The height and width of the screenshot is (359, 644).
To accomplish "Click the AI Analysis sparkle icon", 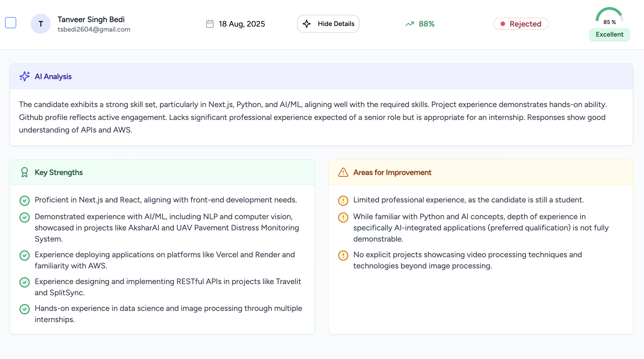I will pos(25,76).
